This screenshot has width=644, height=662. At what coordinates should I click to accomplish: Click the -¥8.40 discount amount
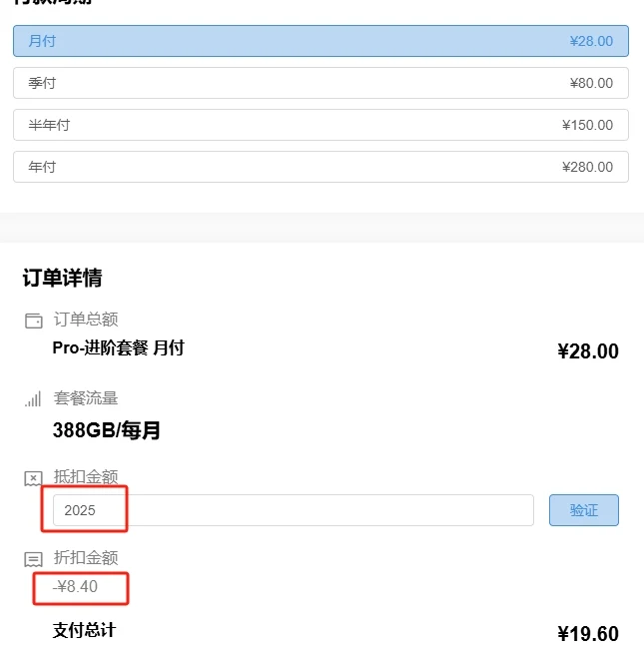76,587
